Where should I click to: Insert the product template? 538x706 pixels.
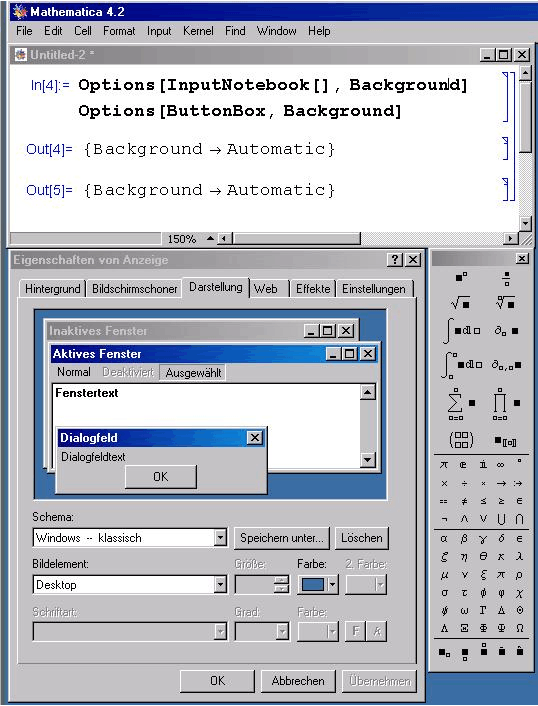[506, 403]
